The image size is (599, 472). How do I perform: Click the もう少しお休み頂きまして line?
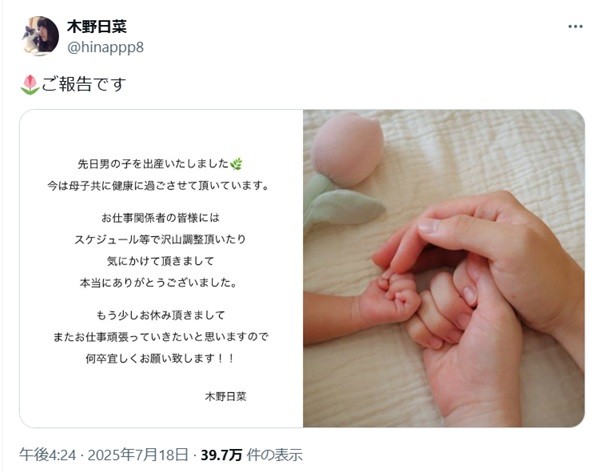tap(160, 315)
